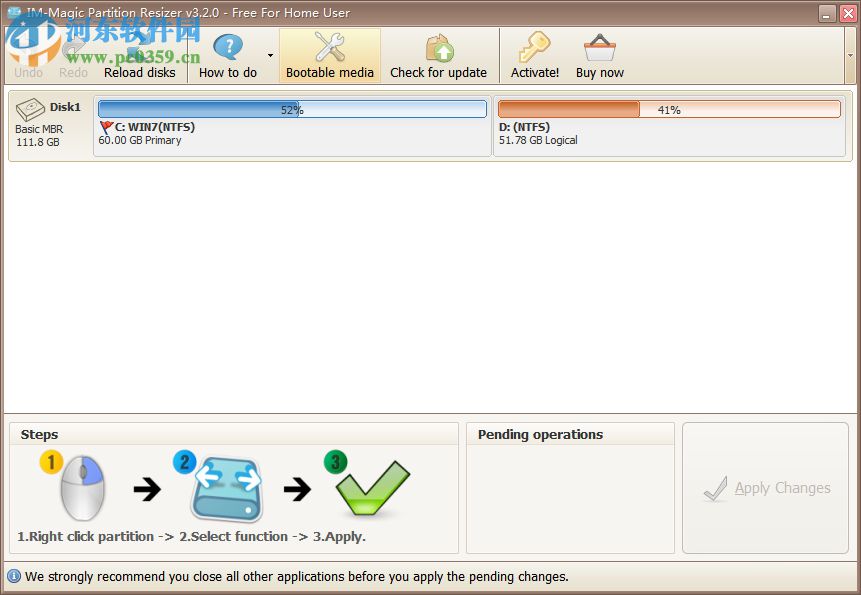Screen dimensions: 861x595
Task: Select the D: partition usage bar
Action: click(669, 109)
